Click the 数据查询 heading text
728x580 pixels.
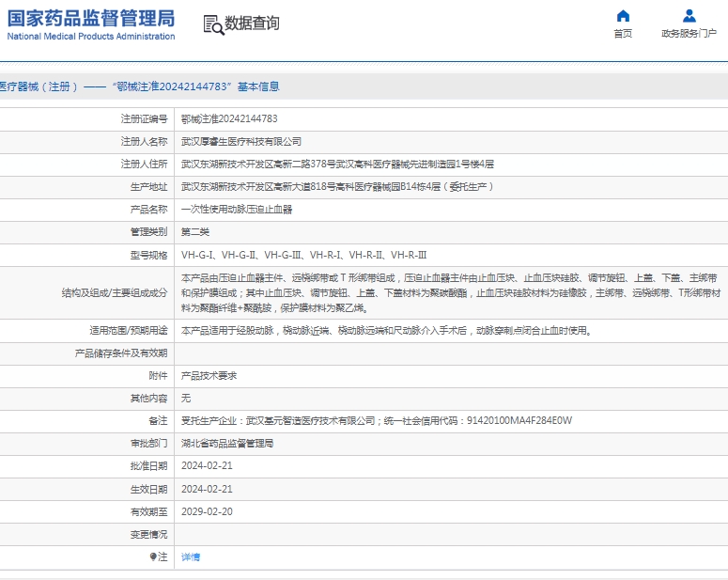click(x=252, y=24)
